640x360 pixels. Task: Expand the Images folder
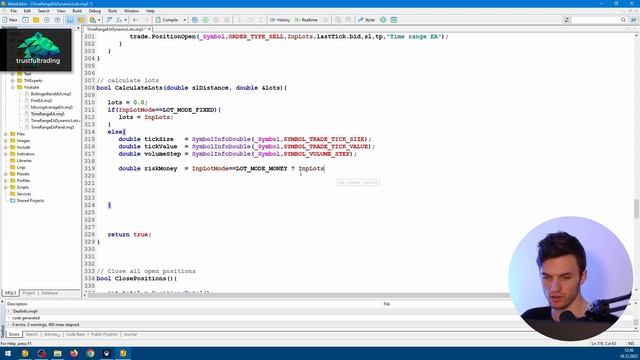[x=6, y=140]
